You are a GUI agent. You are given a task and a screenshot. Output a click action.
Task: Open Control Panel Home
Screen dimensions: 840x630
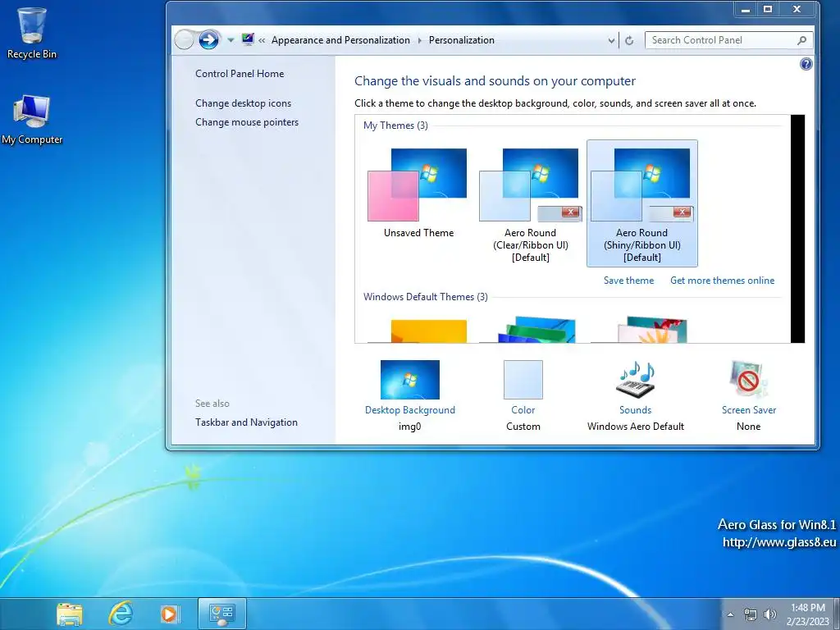(240, 74)
